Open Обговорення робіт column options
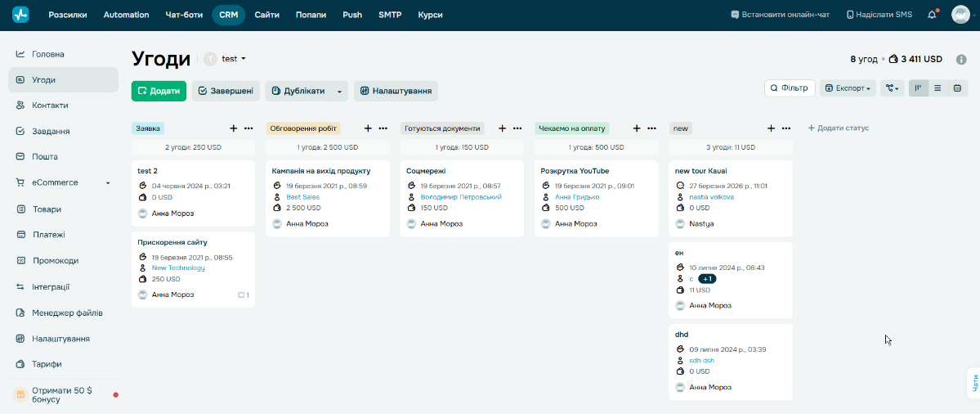 point(383,128)
